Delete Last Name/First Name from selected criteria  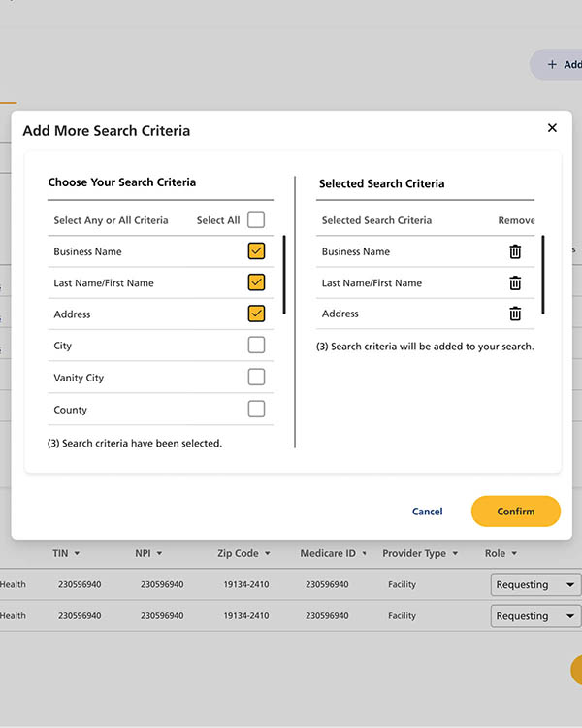[x=515, y=282]
